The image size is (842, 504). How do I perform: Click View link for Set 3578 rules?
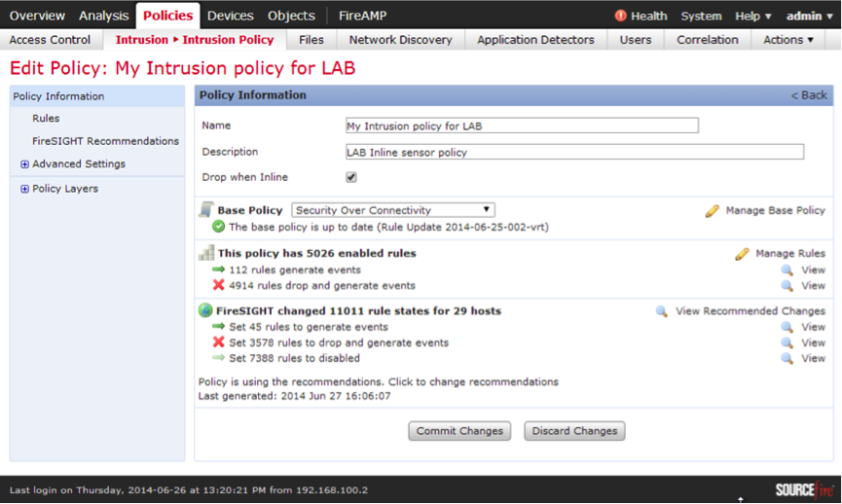(x=813, y=342)
